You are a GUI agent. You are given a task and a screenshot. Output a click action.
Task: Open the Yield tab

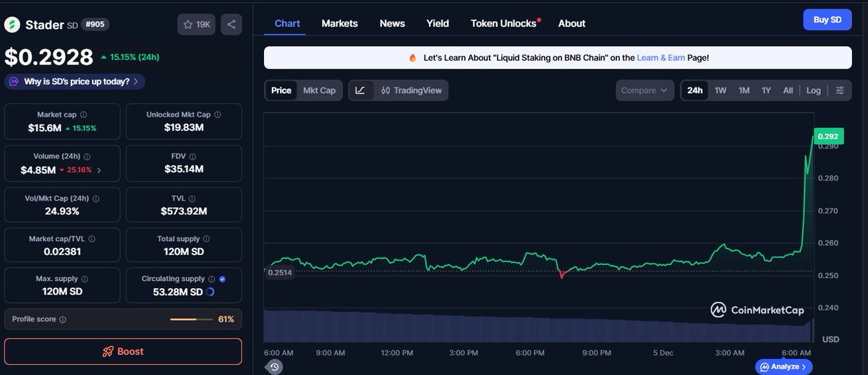(x=438, y=23)
